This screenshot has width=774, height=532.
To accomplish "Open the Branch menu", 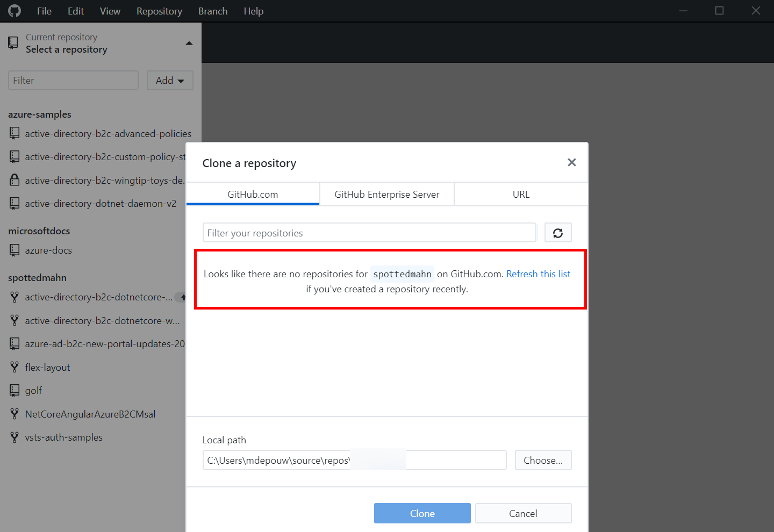I will click(212, 11).
